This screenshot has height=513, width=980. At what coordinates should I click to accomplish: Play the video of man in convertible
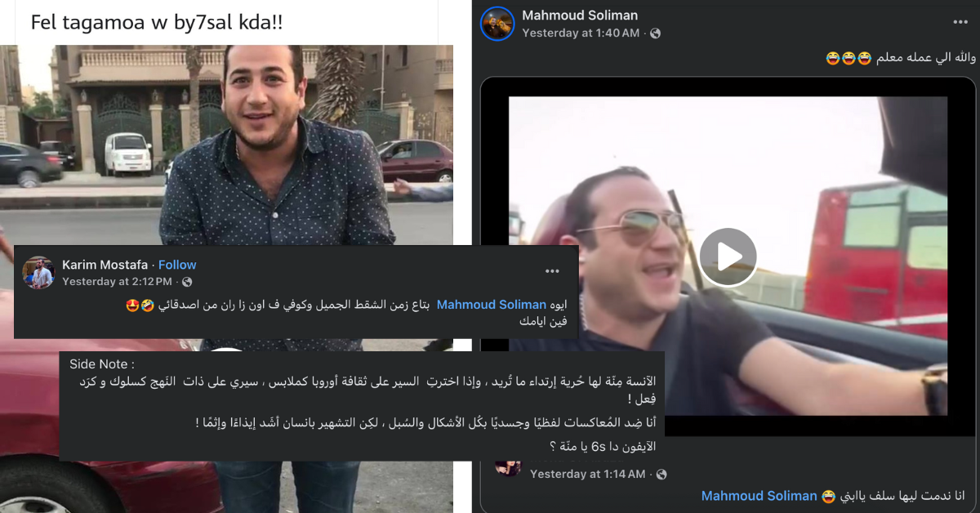(728, 257)
